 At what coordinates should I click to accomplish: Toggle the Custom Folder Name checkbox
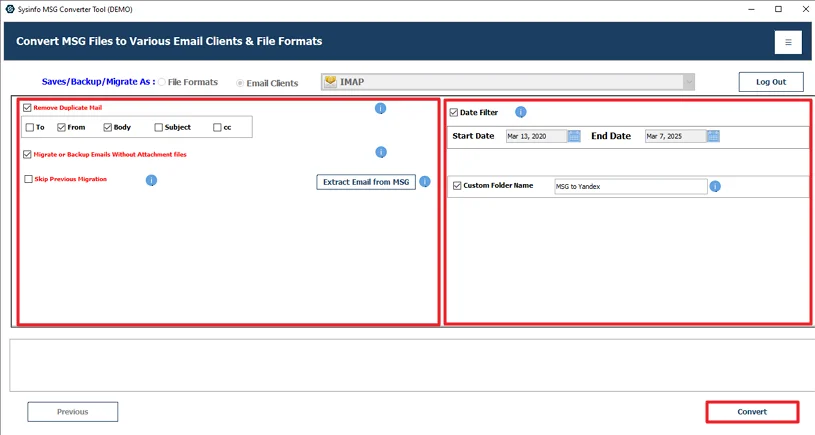click(x=457, y=186)
